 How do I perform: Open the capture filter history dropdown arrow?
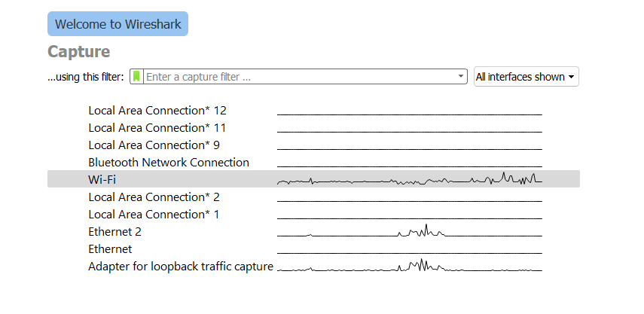[x=462, y=77]
